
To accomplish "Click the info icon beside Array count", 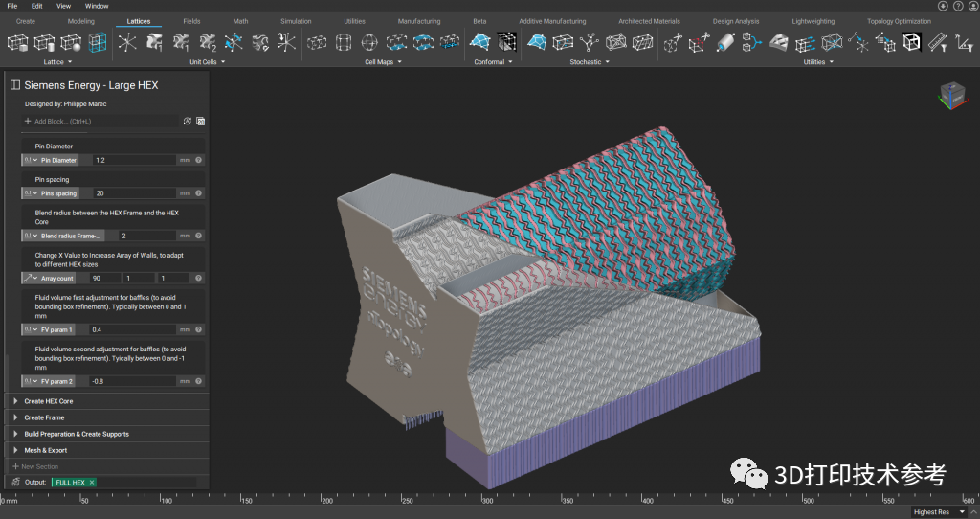I will click(199, 278).
